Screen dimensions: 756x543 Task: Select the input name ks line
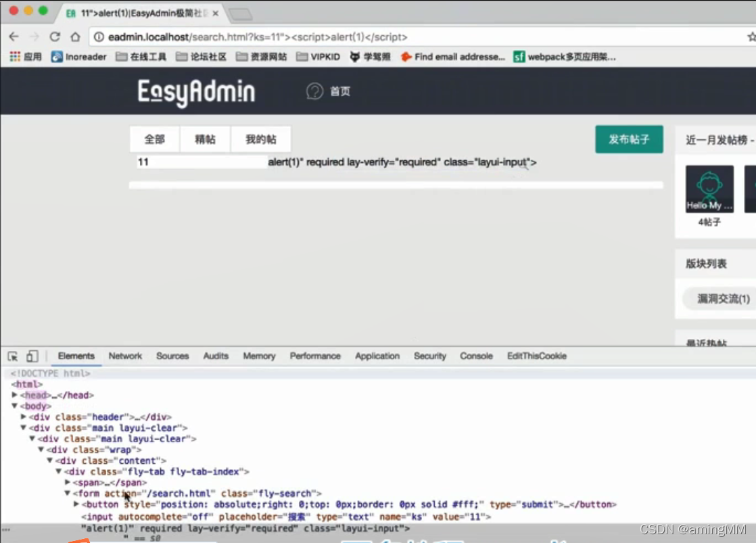click(286, 517)
